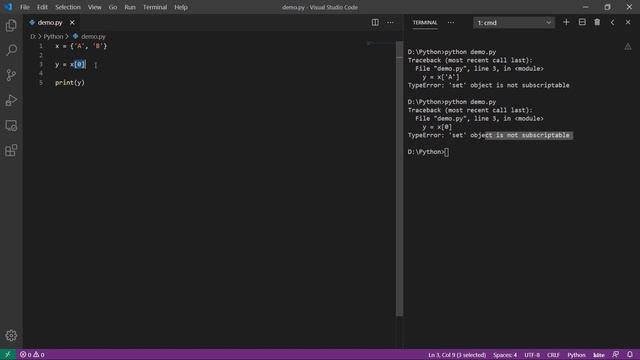Click errors and warnings count in status bar
640x360 pixels.
coord(32,355)
